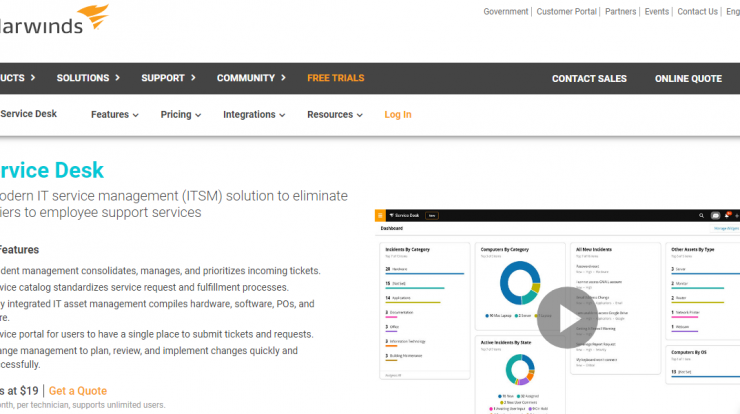Select the Service Desk sub-navigation label

pyautogui.click(x=28, y=114)
